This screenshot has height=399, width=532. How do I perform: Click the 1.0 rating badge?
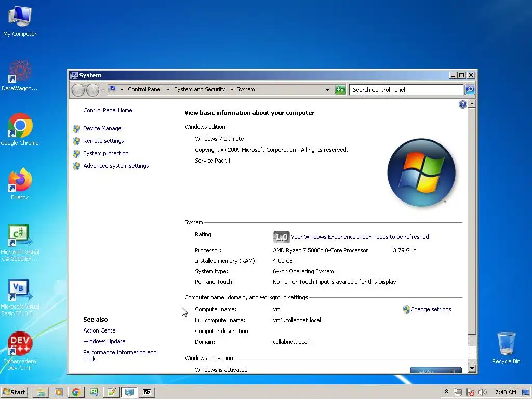[281, 237]
